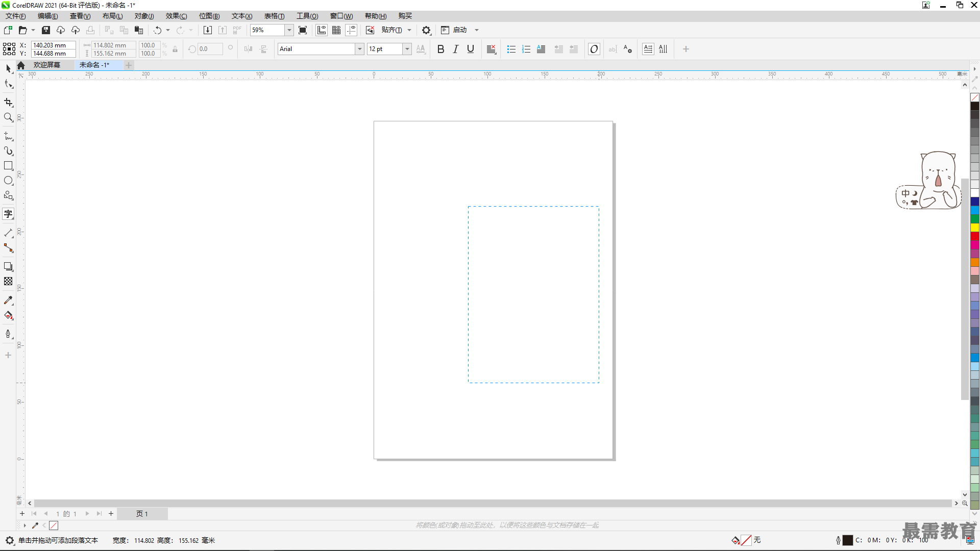Image resolution: width=980 pixels, height=551 pixels.
Task: Select the Crop tool
Action: pos(8,103)
